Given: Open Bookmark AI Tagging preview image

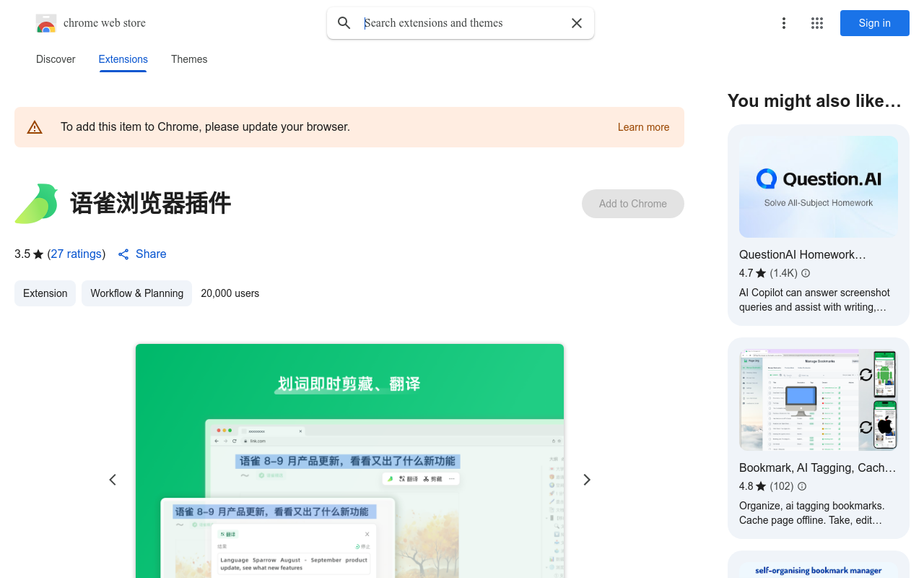Looking at the screenshot, I should (819, 400).
